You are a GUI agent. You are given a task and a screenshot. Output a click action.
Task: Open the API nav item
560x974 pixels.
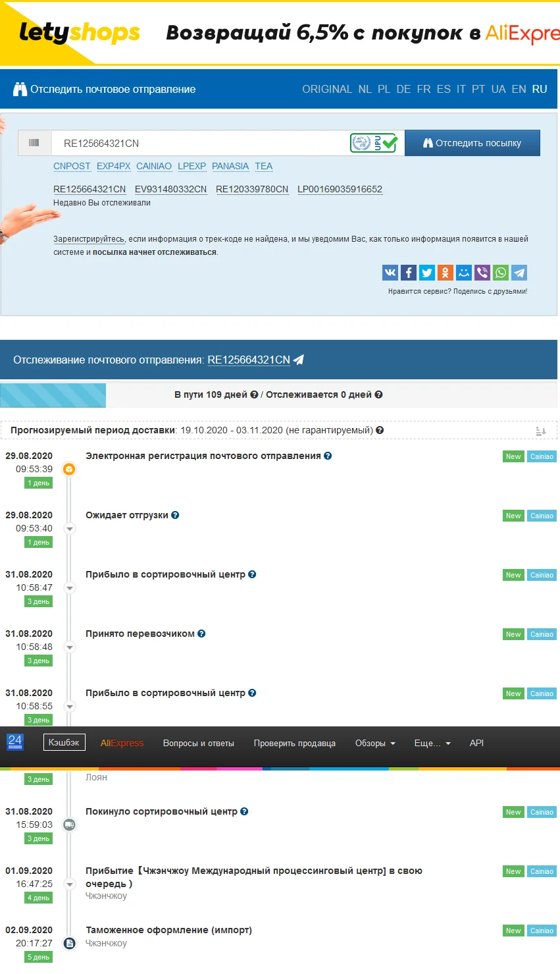pos(476,743)
